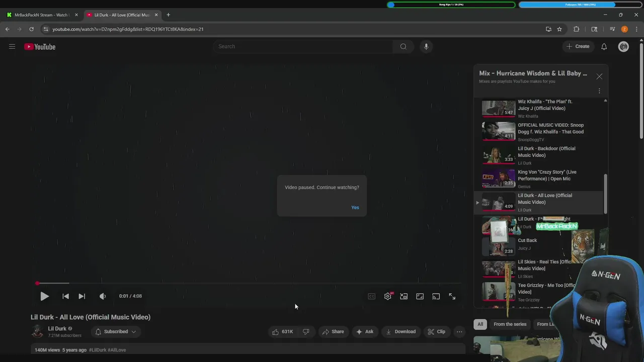Viewport: 644px width, 362px height.
Task: Select the All filter chip
Action: [480, 324]
